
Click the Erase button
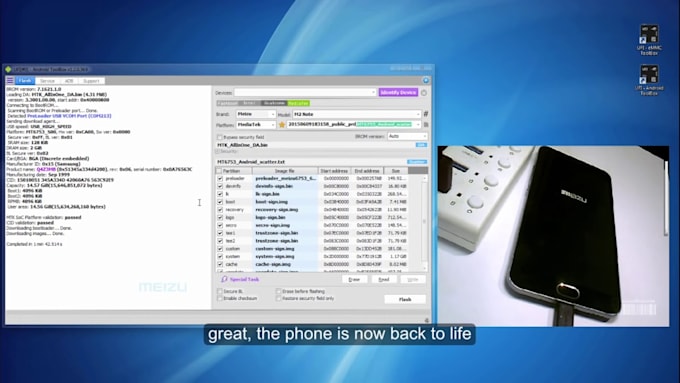click(x=354, y=279)
